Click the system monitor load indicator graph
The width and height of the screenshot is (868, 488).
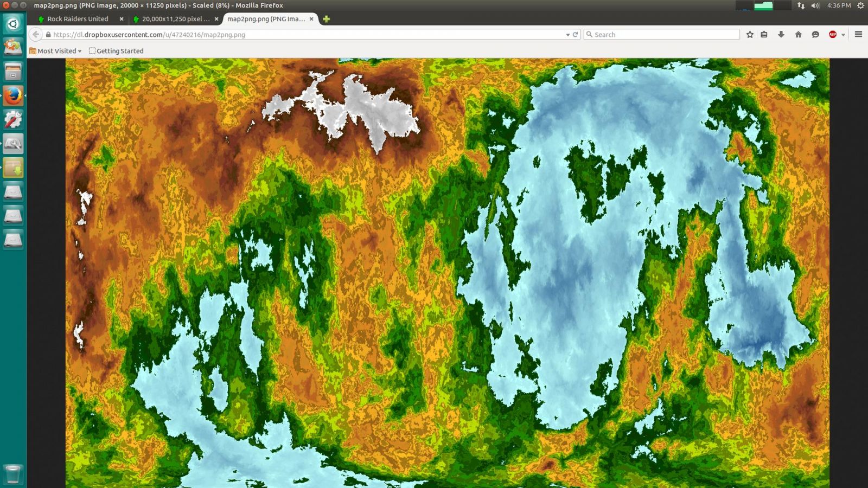pos(763,5)
